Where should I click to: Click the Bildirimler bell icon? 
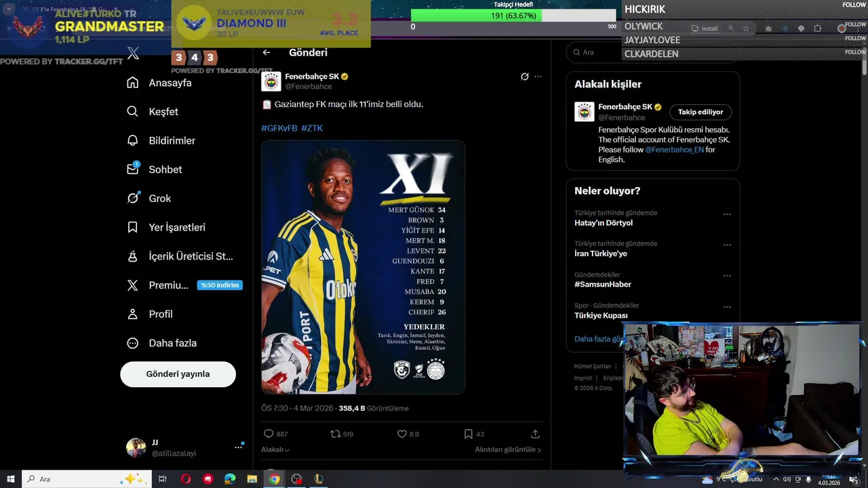click(x=133, y=140)
